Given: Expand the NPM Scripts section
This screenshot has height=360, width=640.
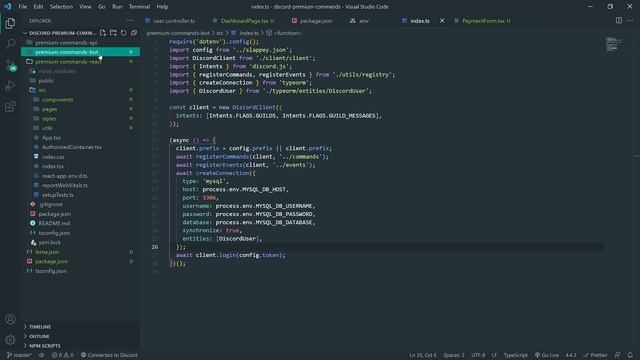Looking at the screenshot, I should coord(81,346).
